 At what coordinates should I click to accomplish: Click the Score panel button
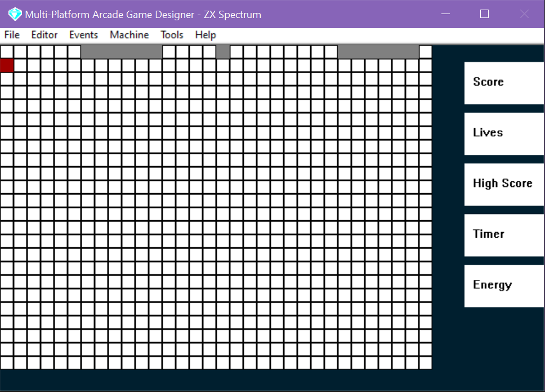click(504, 83)
